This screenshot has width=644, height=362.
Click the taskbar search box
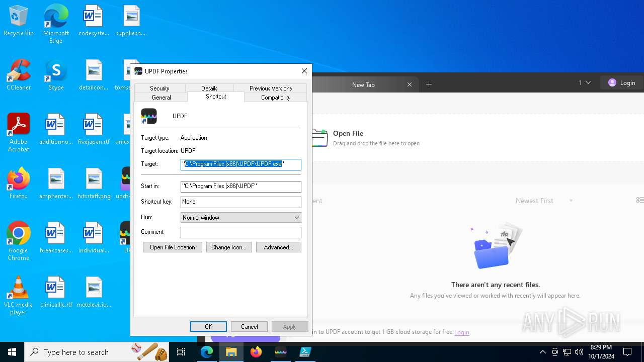coord(97,352)
